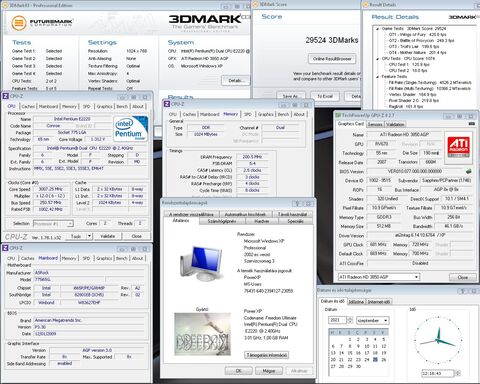Click the time field showing 12:18:43
This screenshot has width=480, height=384.
pyautogui.click(x=438, y=373)
